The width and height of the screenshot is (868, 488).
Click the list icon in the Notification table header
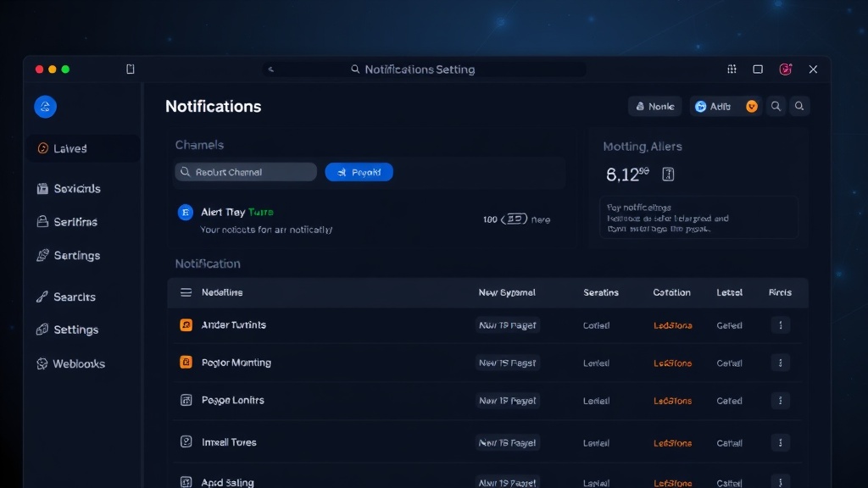point(185,292)
